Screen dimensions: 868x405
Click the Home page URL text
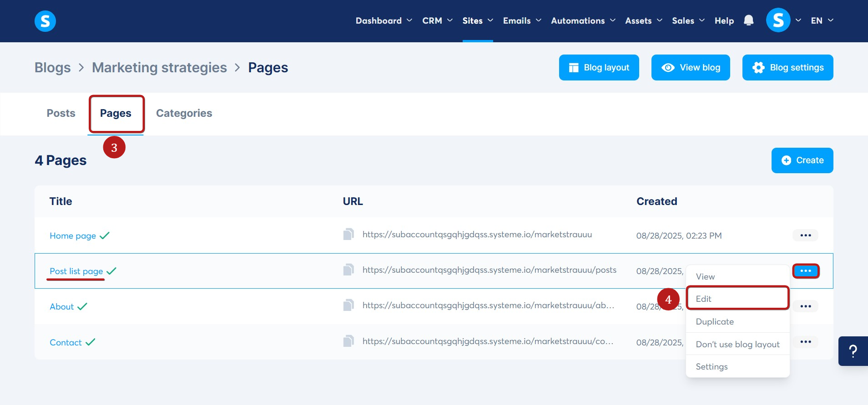(477, 235)
